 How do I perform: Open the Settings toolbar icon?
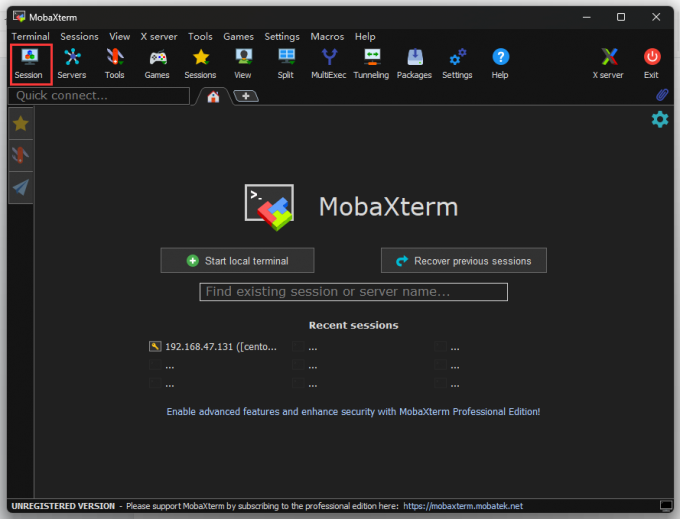457,64
